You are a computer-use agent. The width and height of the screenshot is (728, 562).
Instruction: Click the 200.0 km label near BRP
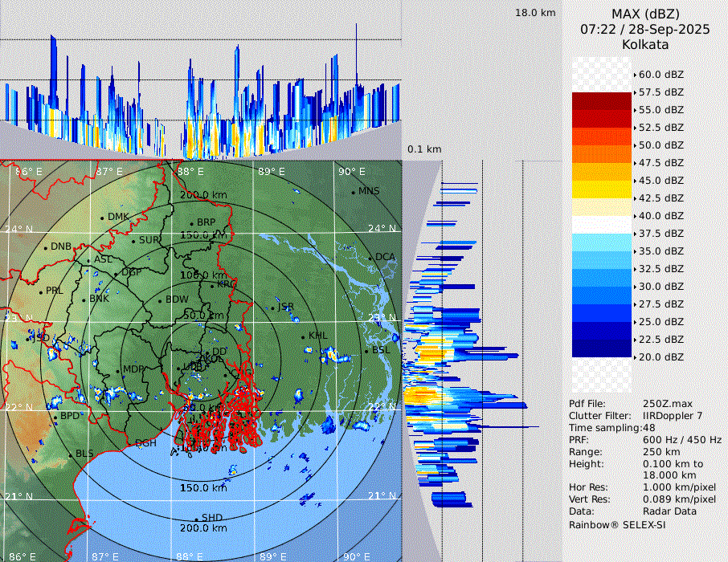(202, 195)
